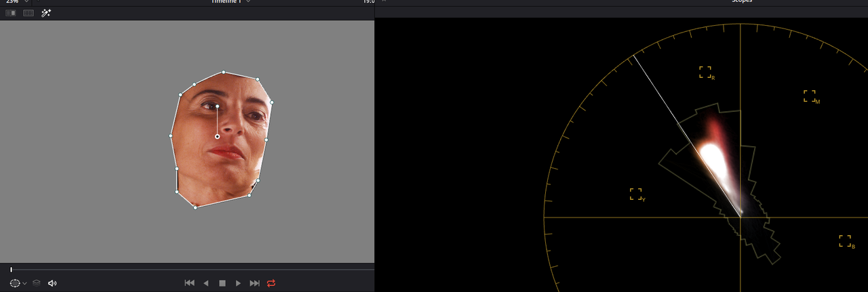Viewport: 868px width, 292px height.
Task: Select the topmost polygon mask control point
Action: pyautogui.click(x=224, y=72)
